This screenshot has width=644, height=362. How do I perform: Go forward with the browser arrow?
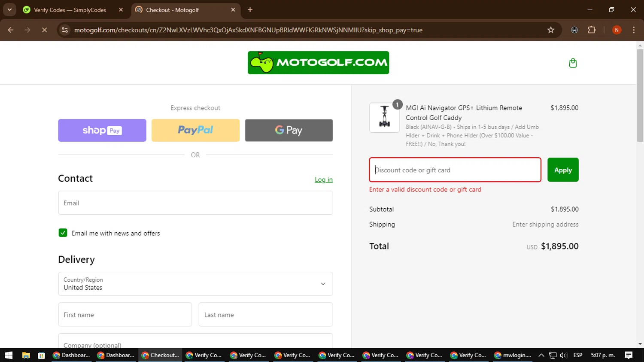(27, 30)
